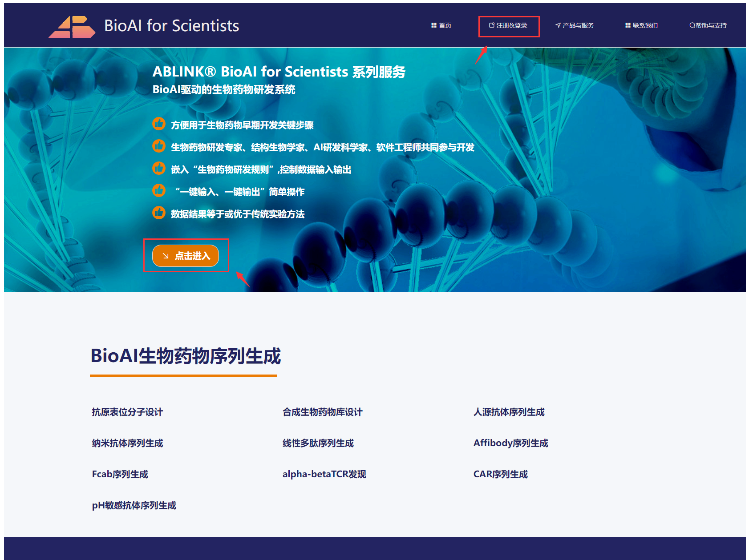Open the 注册&登录 menu item
This screenshot has height=560, width=749.
(x=508, y=25)
